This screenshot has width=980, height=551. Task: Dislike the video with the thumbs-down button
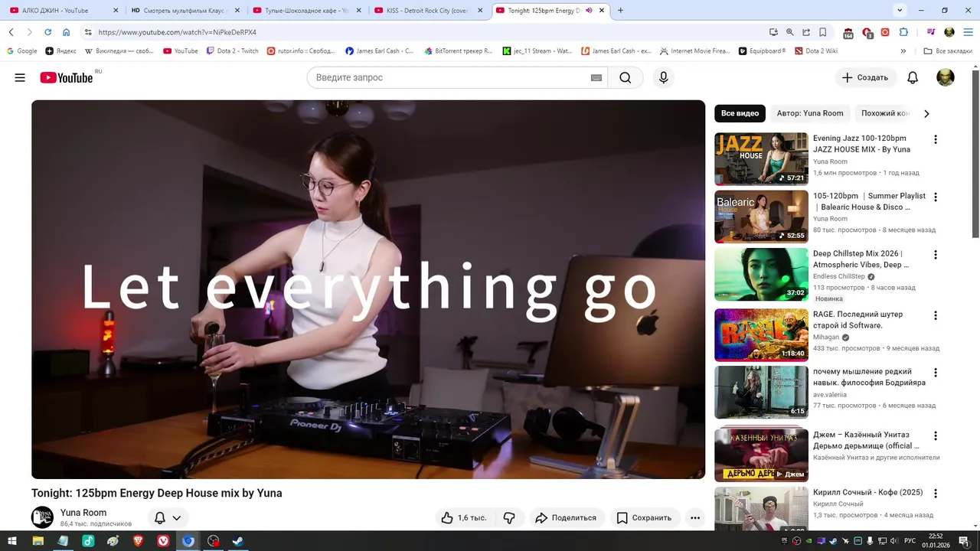(509, 518)
